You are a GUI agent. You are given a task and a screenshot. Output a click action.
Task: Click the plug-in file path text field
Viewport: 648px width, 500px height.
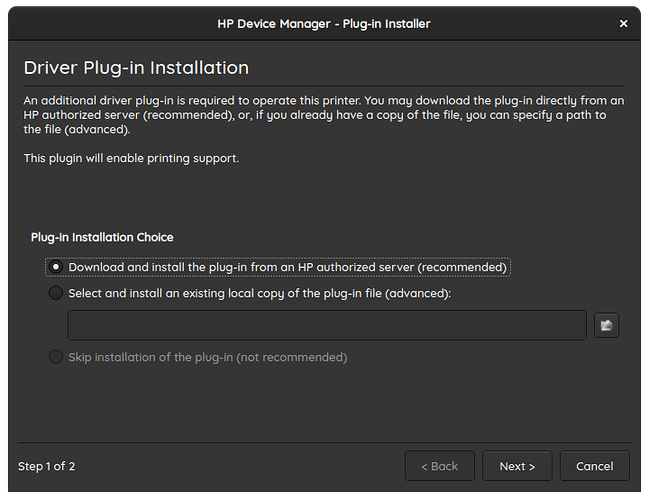coord(327,325)
